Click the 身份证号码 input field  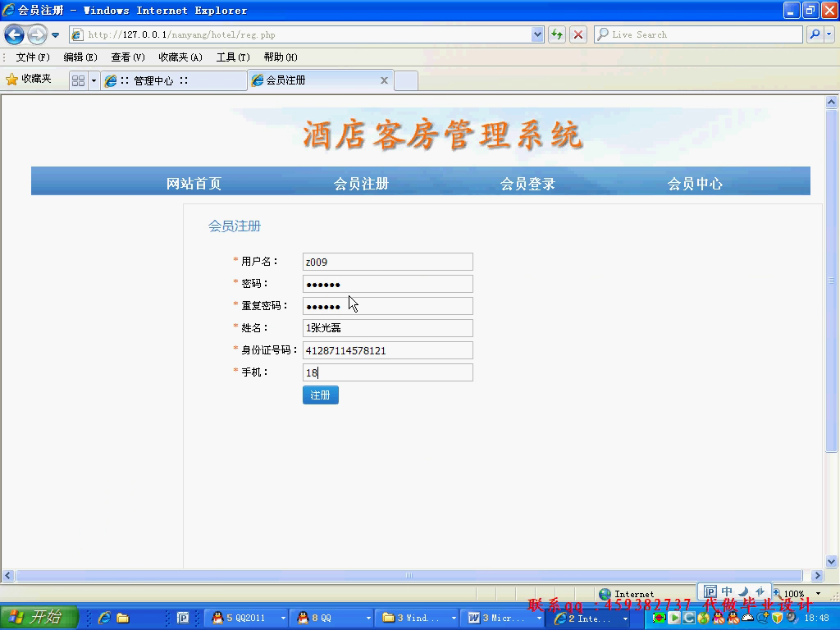tap(387, 350)
